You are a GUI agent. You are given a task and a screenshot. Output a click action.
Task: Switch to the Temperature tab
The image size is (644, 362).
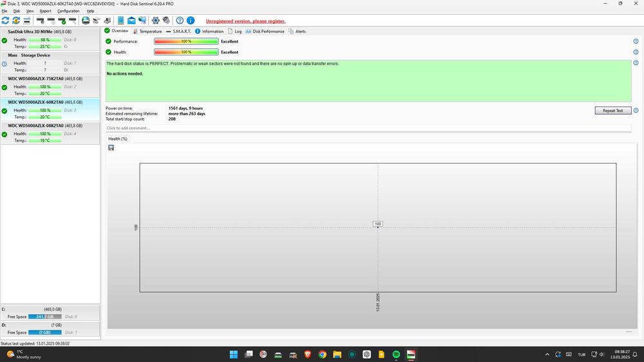(147, 31)
